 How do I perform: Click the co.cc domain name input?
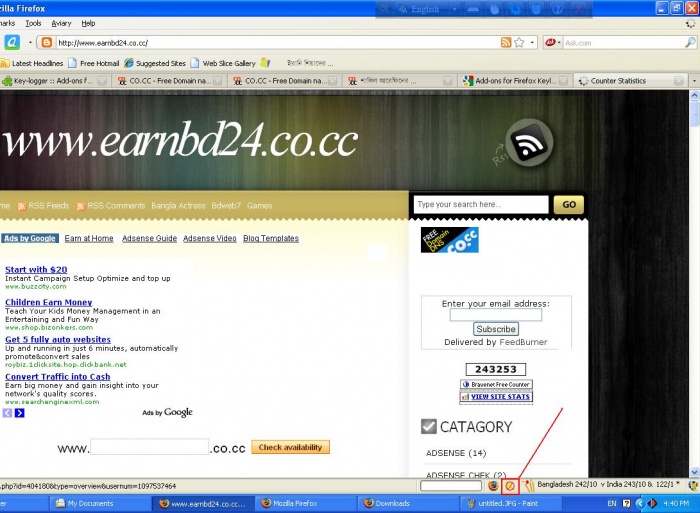pos(150,447)
